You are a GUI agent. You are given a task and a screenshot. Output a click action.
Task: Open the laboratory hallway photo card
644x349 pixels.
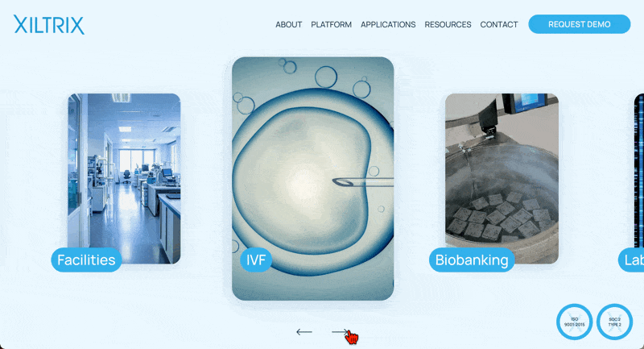coord(124,178)
